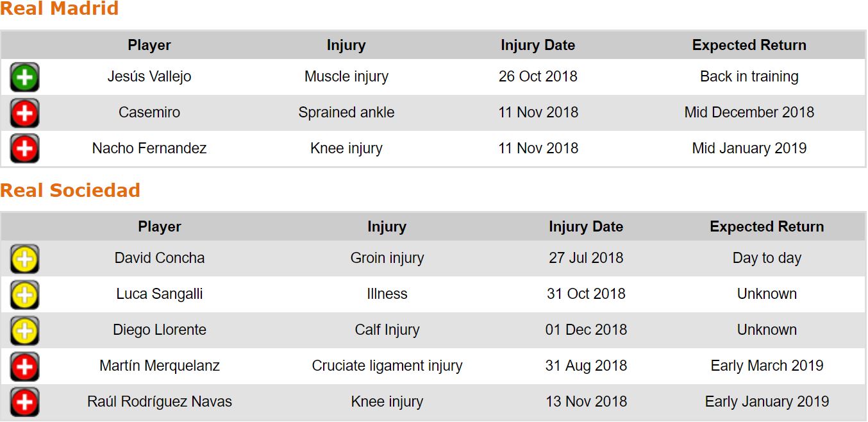Open the Real Madrid team heading
Viewport: 868px width, 422px height.
tap(59, 9)
